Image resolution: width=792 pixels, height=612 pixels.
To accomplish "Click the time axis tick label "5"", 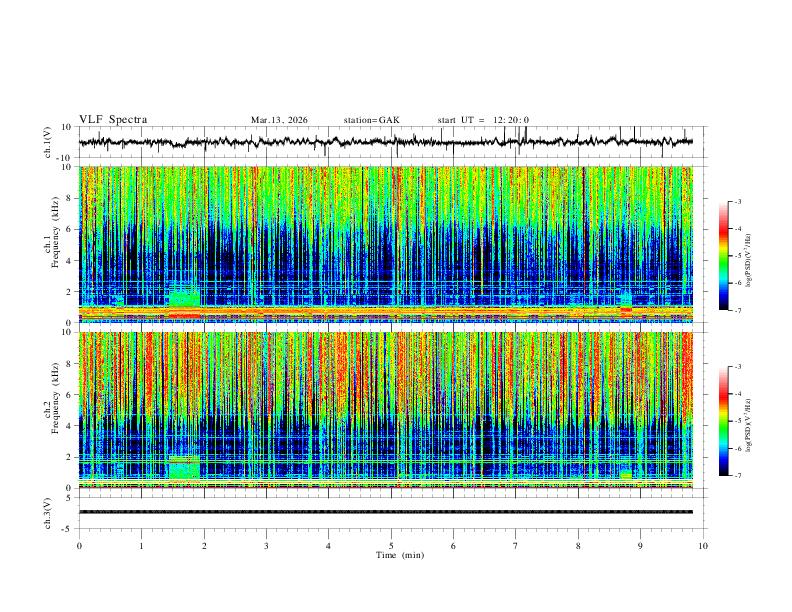I will click(x=391, y=546).
